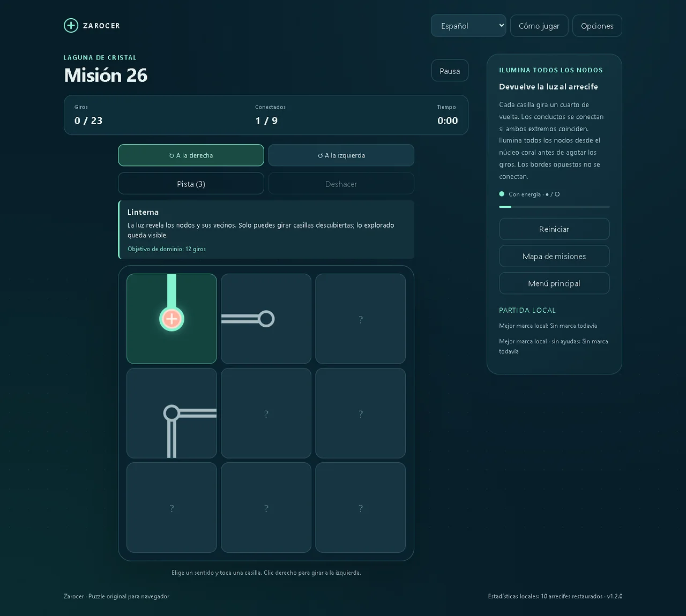
Task: Click the 'Misión 26' title
Action: [x=106, y=76]
